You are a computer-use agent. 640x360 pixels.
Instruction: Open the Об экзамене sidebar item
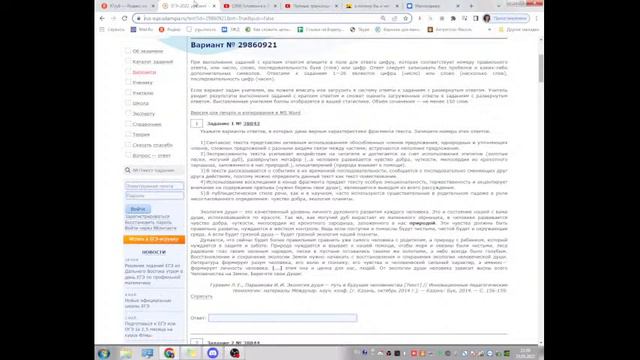pos(147,51)
